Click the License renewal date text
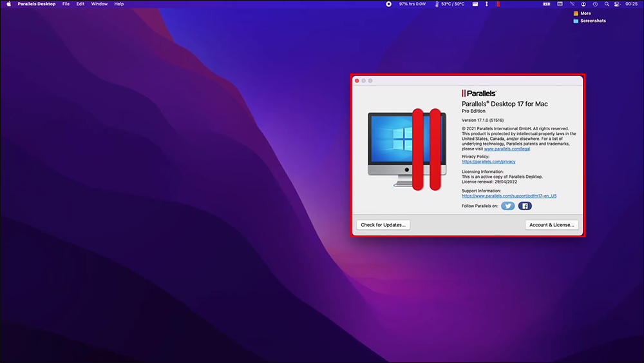Viewport: 644px width, 363px height. click(x=489, y=182)
